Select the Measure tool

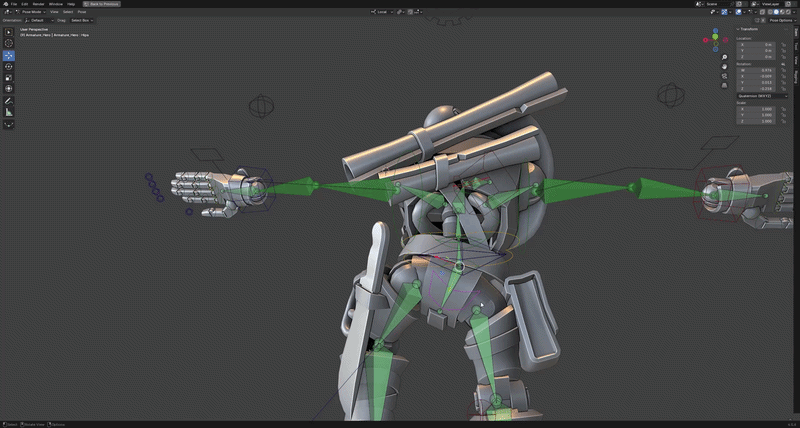9,112
